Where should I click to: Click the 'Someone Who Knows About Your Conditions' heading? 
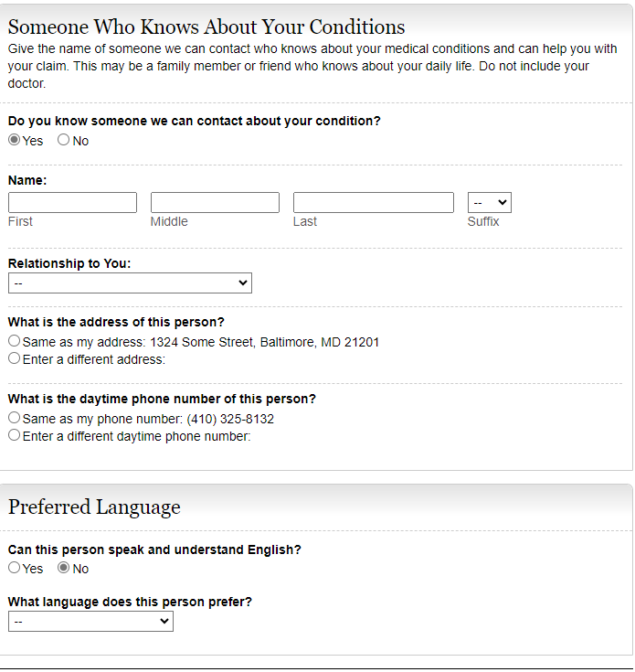(206, 27)
